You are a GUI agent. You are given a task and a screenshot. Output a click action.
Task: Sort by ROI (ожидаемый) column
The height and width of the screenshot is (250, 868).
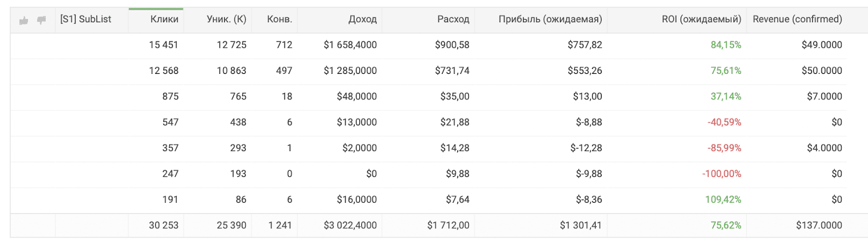pos(701,19)
